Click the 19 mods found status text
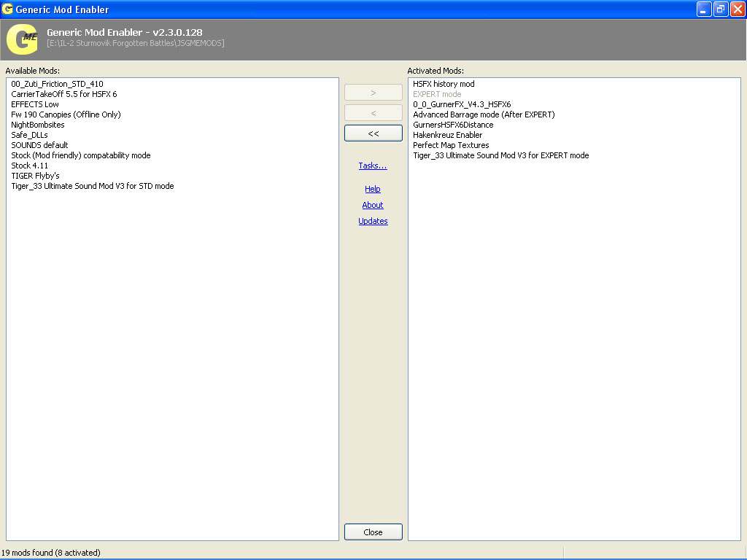 (x=51, y=553)
